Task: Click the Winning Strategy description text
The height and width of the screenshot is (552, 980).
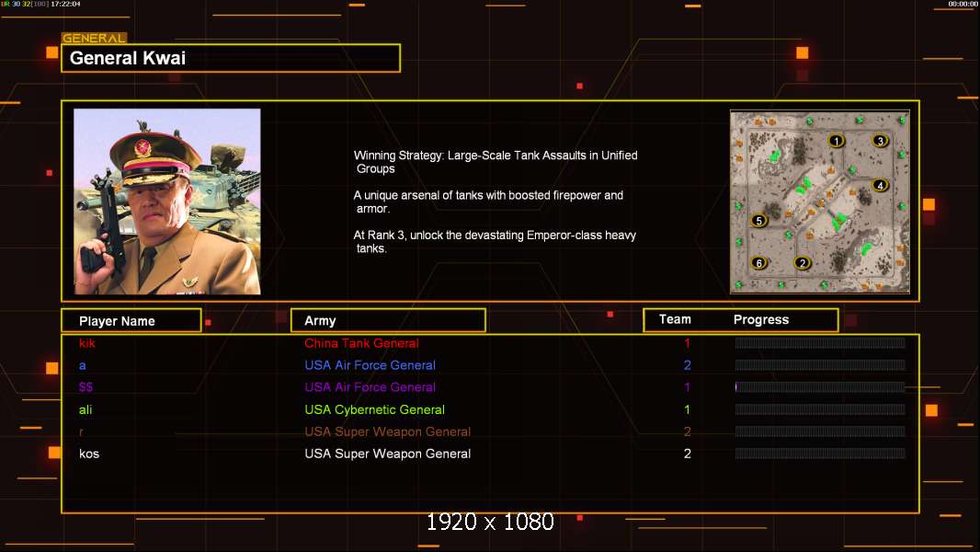Action: click(496, 162)
